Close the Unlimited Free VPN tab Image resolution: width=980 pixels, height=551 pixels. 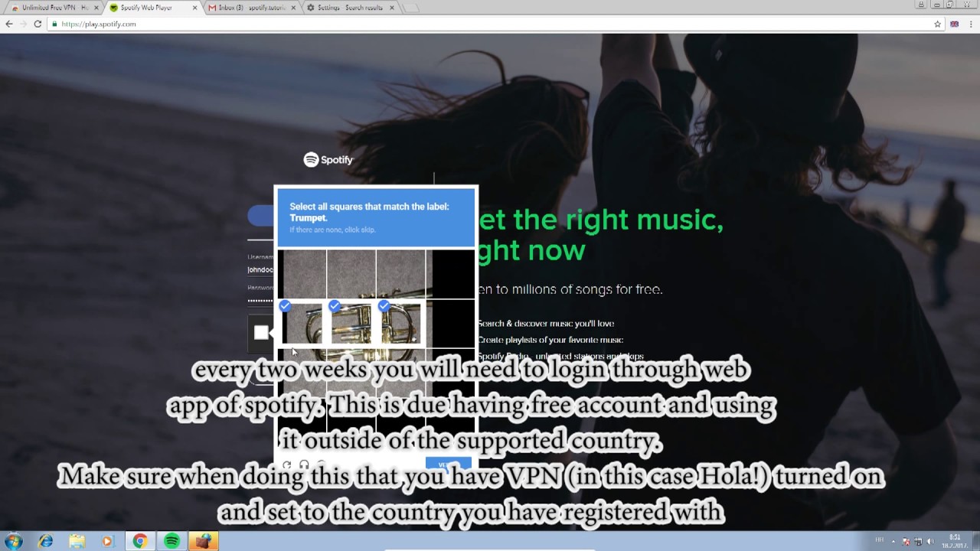[96, 8]
